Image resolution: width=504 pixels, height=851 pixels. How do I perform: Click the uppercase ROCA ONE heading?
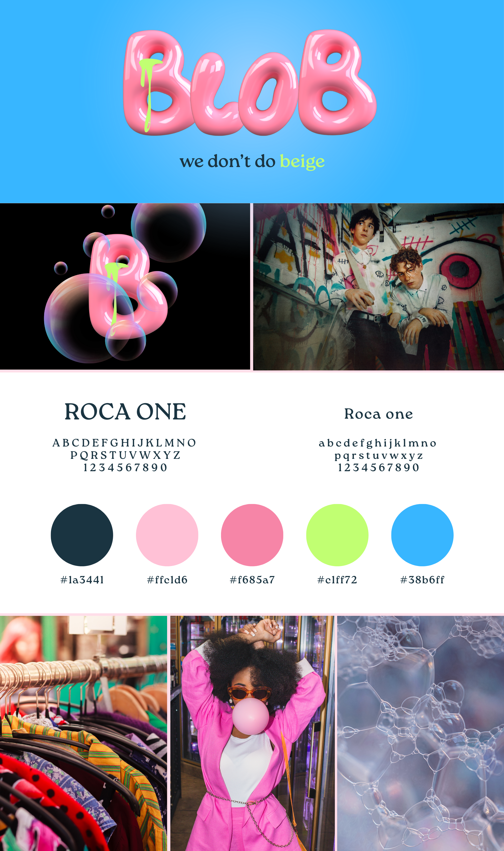tap(125, 412)
